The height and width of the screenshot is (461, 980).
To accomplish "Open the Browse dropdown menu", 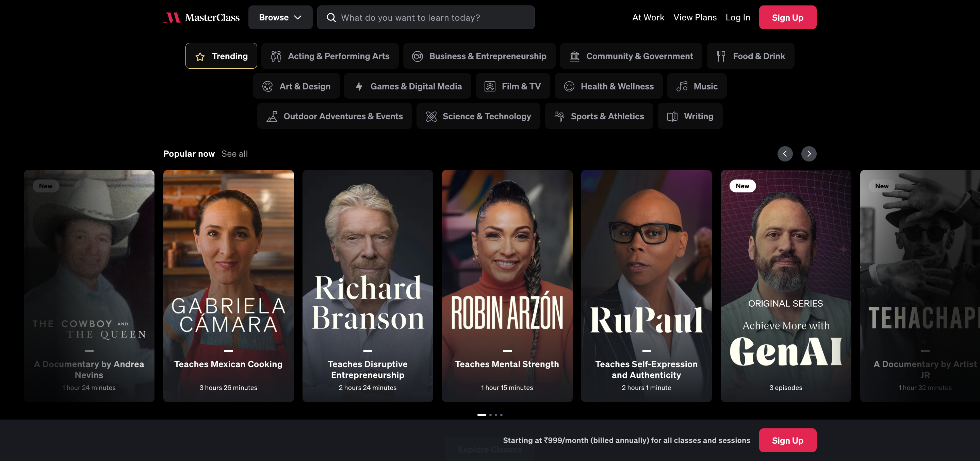I will (x=280, y=17).
